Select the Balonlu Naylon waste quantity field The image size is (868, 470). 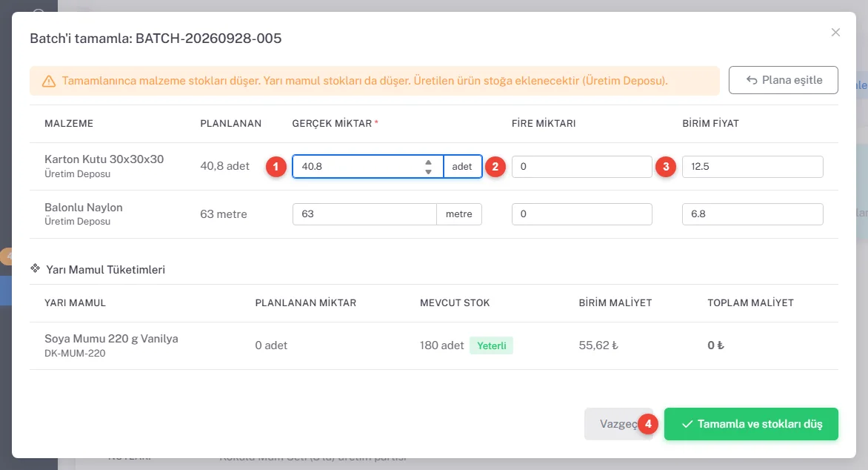(582, 214)
